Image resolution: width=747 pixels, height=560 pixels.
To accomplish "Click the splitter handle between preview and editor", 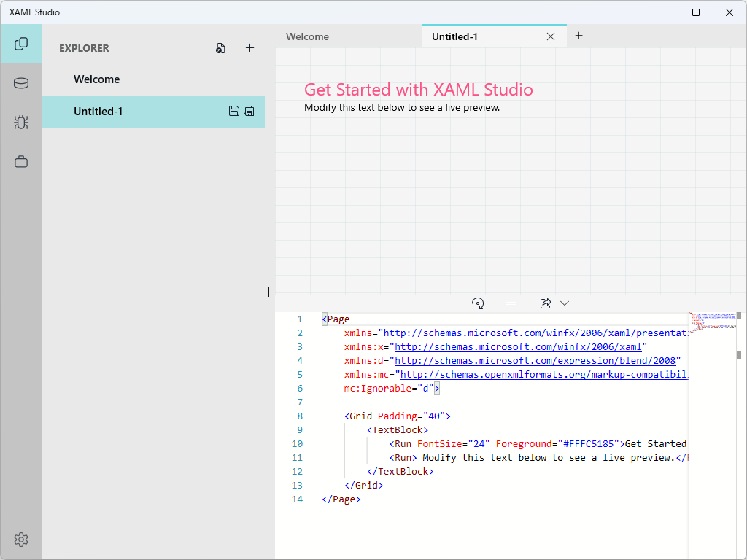I will [x=511, y=303].
